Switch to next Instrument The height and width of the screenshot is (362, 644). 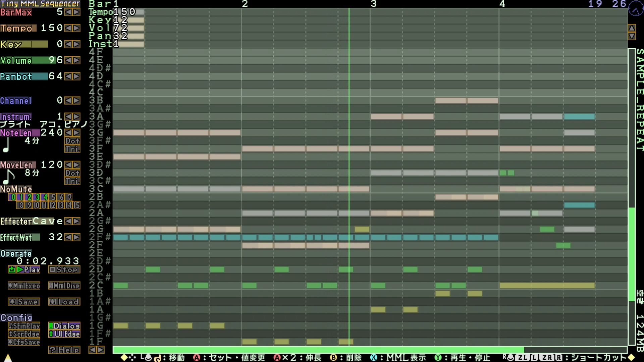click(x=76, y=117)
